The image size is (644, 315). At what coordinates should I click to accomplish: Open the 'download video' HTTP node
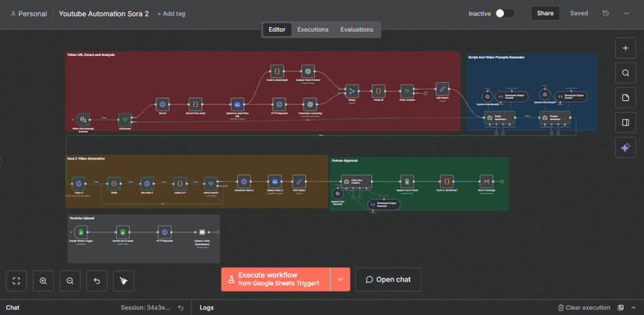[x=244, y=181]
